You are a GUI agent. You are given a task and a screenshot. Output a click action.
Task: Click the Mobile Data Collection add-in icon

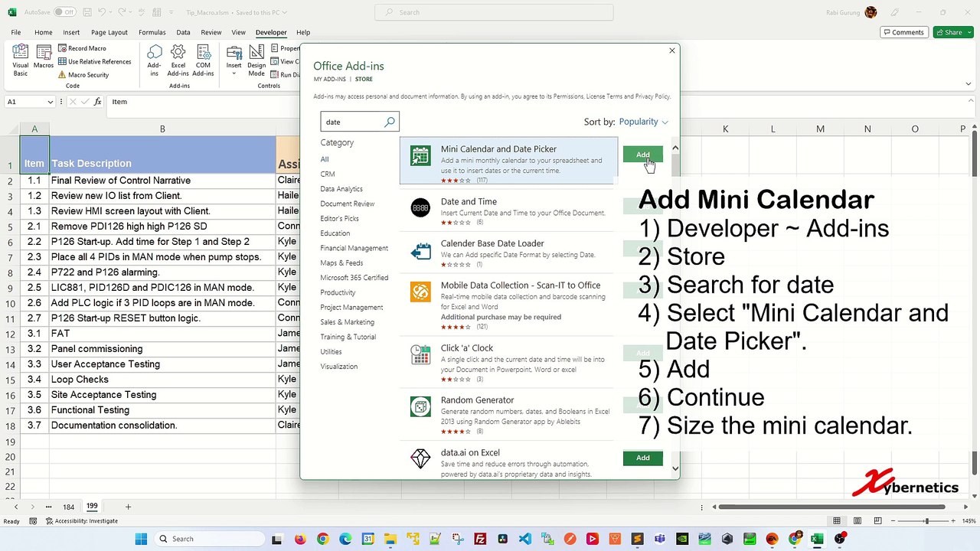point(420,292)
